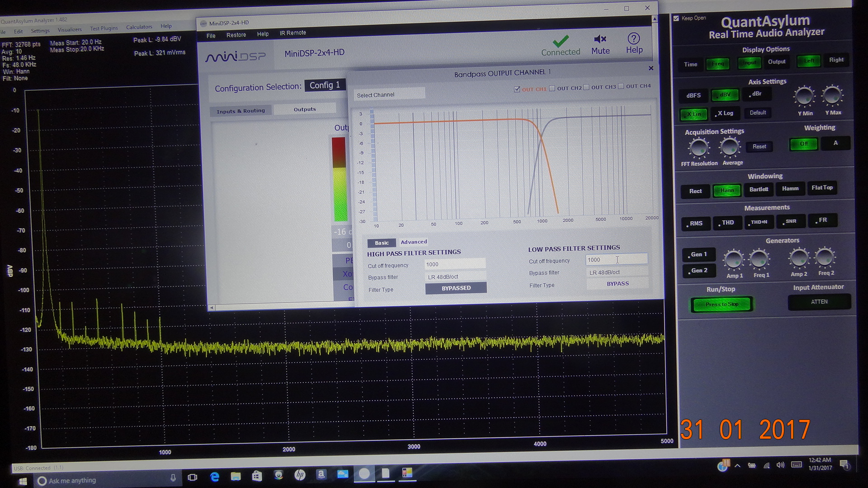Open the MiniDSP File menu

click(x=211, y=36)
